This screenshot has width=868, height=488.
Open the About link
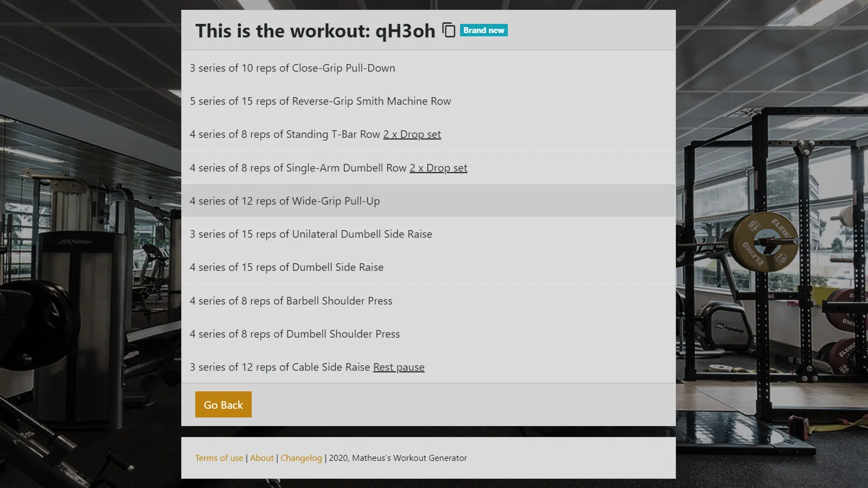pyautogui.click(x=262, y=458)
